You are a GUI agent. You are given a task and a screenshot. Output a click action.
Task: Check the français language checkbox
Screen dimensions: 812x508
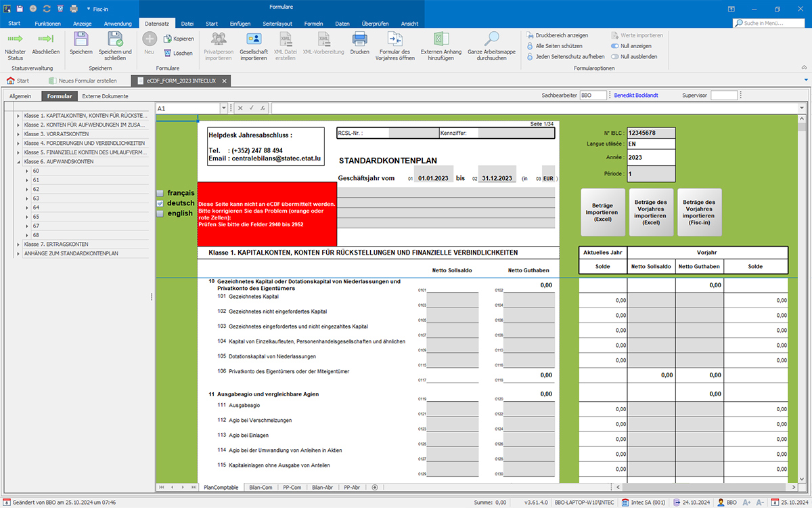point(160,193)
